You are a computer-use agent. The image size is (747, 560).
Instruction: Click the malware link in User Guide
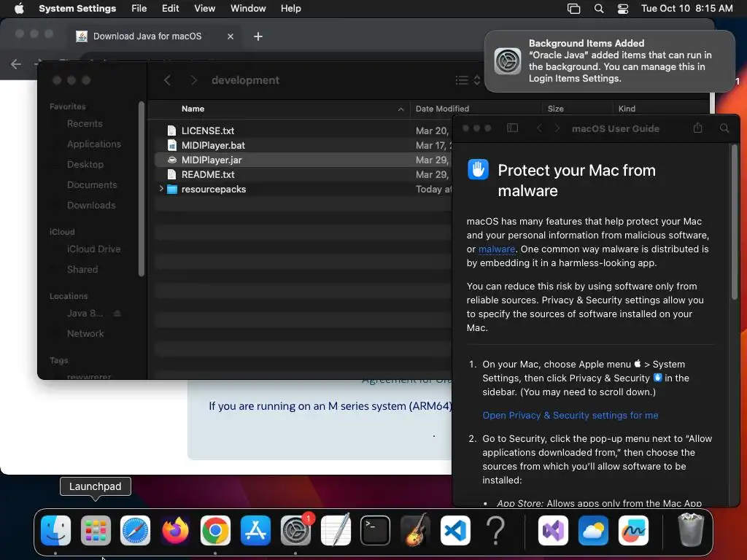[x=496, y=249]
